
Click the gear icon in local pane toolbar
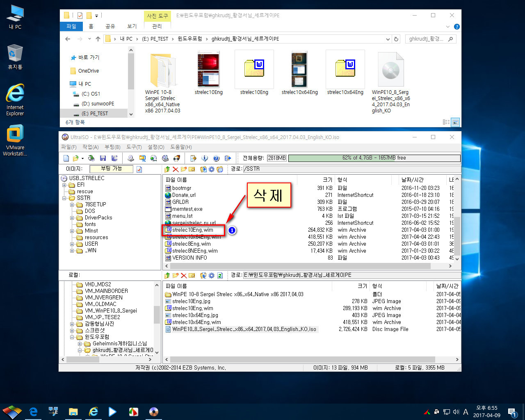click(212, 275)
